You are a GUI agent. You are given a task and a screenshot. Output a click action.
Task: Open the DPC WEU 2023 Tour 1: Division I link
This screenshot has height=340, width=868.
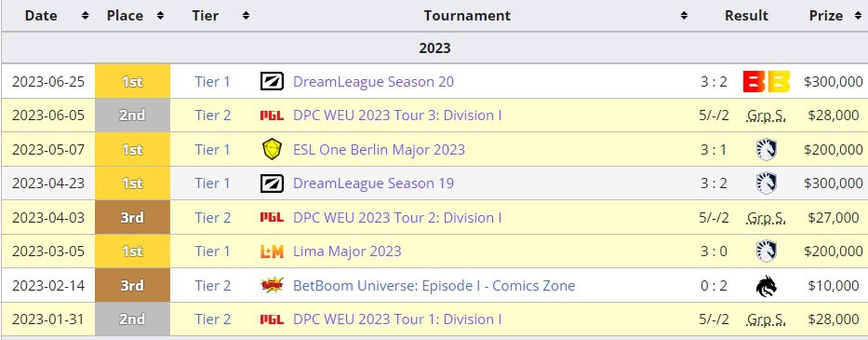point(397,319)
